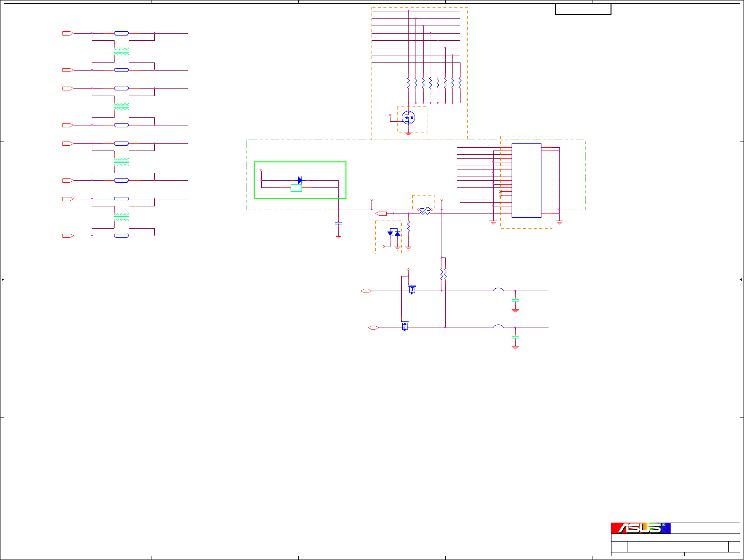The width and height of the screenshot is (744, 560).
Task: Select the topmost blue pill-shaped component
Action: click(122, 33)
